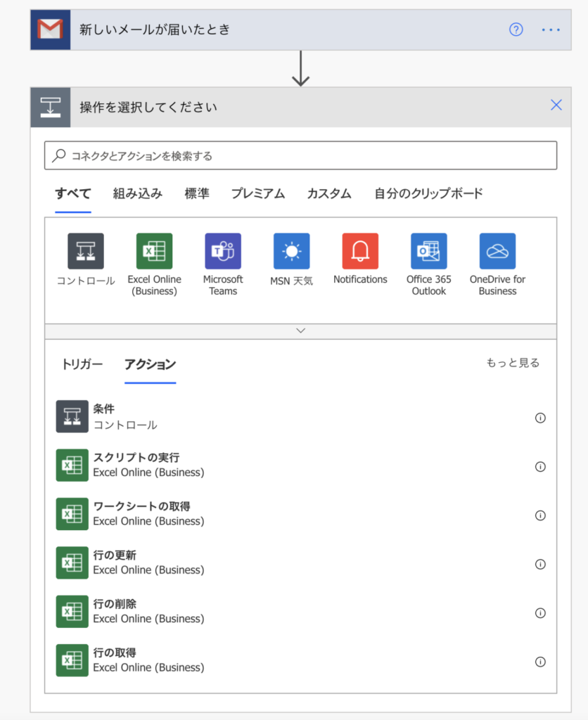Switch to the トリガー tab

point(82,365)
